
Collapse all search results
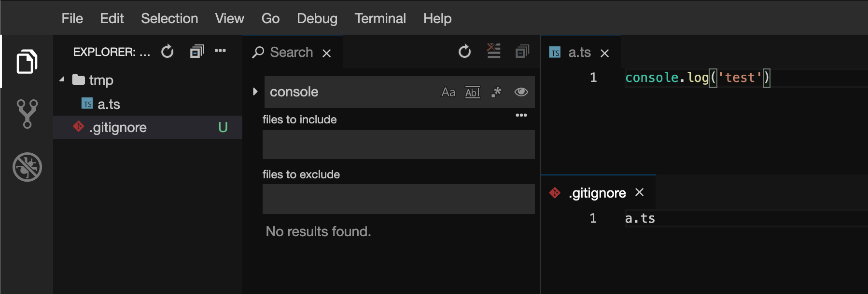tap(522, 51)
